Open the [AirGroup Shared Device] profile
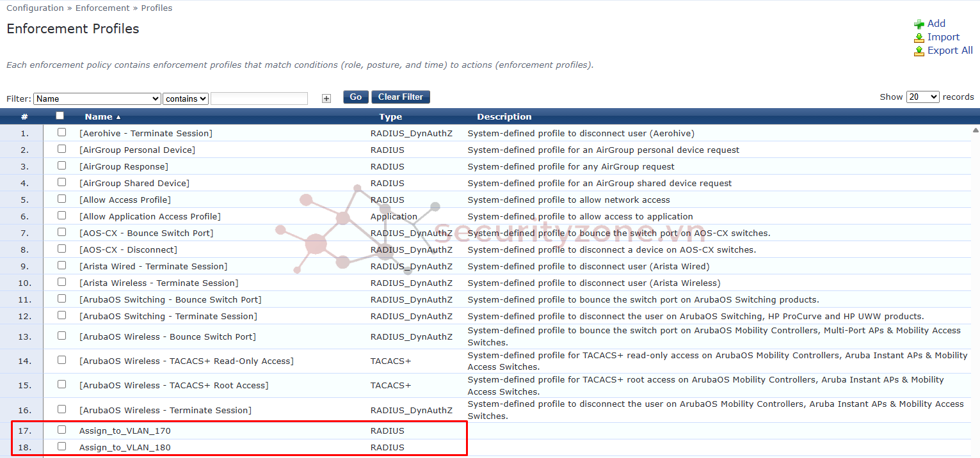Viewport: 980px width, 458px height. pos(134,184)
